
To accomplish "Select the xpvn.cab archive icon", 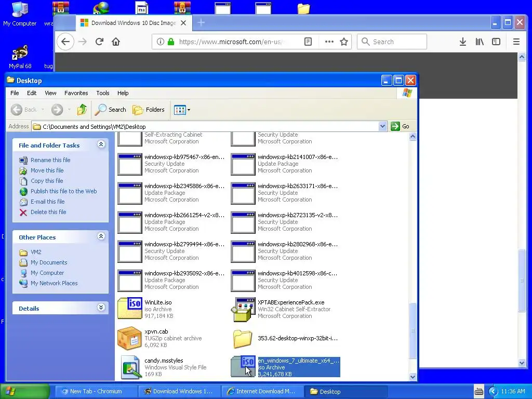I will (x=129, y=338).
